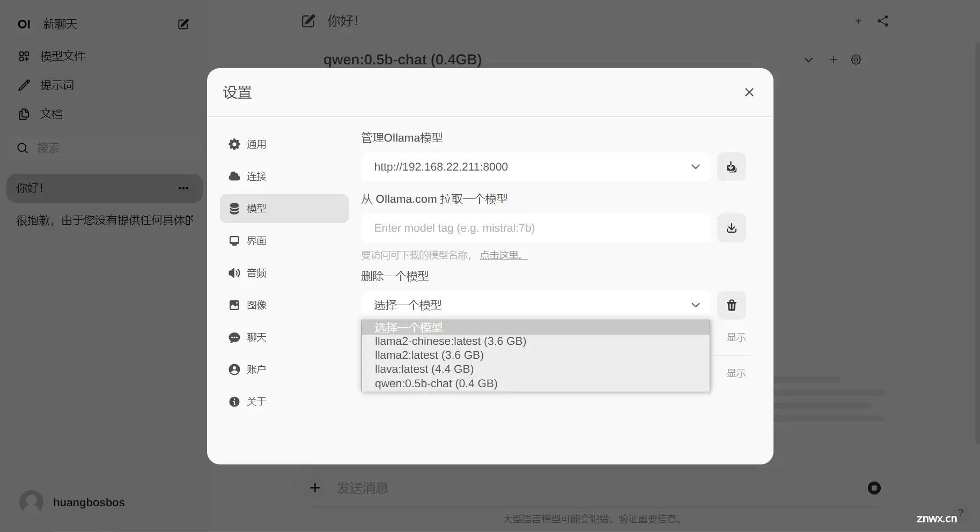Click the 新聊天 new chat compose icon

click(183, 24)
